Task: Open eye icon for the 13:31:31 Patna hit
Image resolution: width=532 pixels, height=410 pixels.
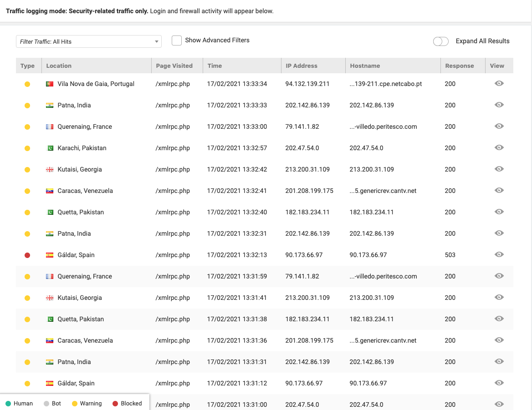Action: [499, 361]
